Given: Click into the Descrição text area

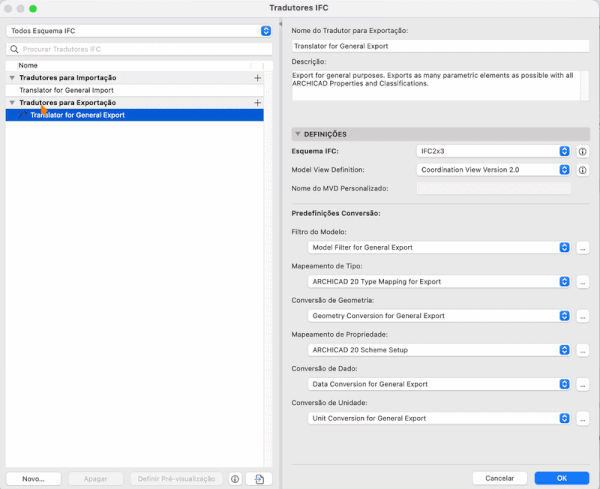Looking at the screenshot, I should click(435, 85).
